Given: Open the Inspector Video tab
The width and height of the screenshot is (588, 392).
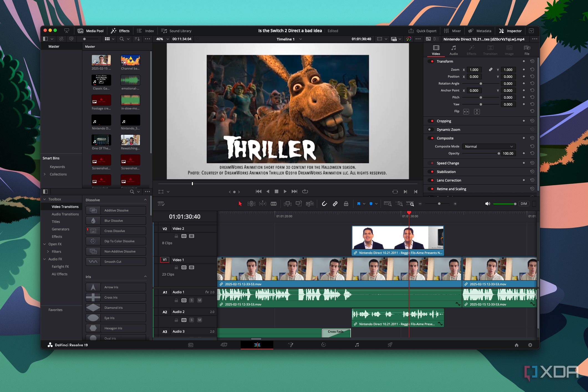Looking at the screenshot, I should pos(436,50).
